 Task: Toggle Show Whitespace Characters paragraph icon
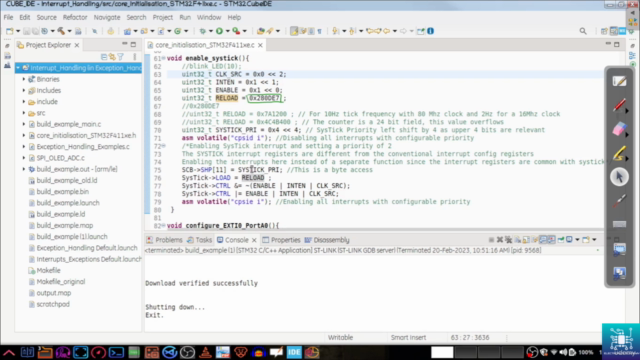click(x=320, y=31)
